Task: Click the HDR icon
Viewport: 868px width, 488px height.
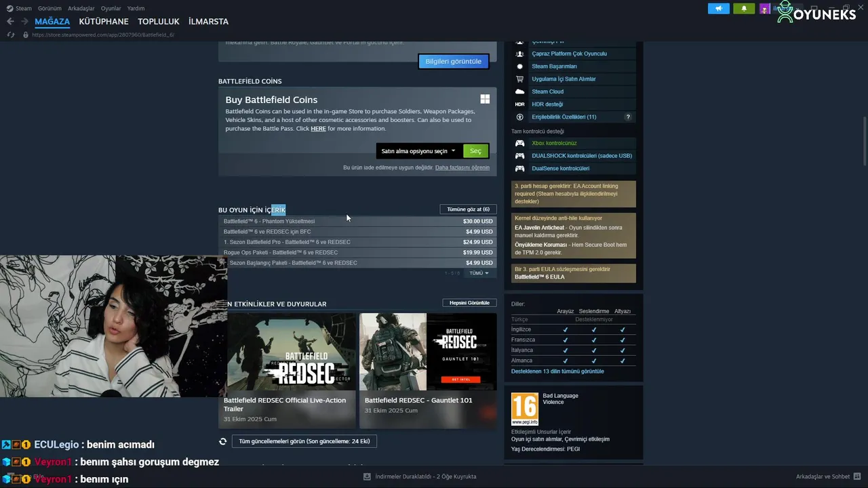Action: pyautogui.click(x=519, y=104)
